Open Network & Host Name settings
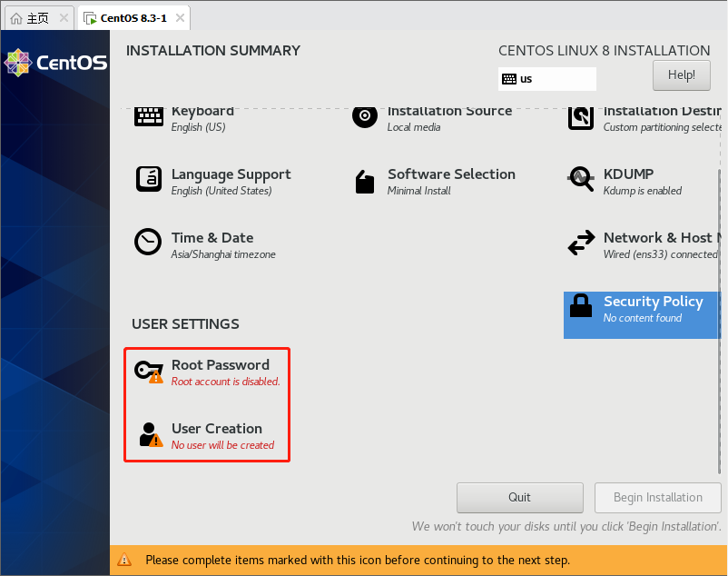The height and width of the screenshot is (576, 728). point(644,245)
